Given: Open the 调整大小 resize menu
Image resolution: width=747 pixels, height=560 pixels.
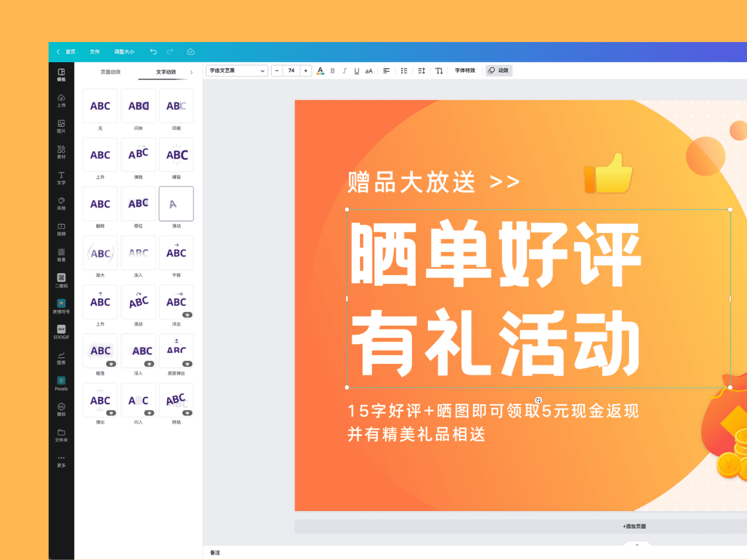Looking at the screenshot, I should (124, 52).
